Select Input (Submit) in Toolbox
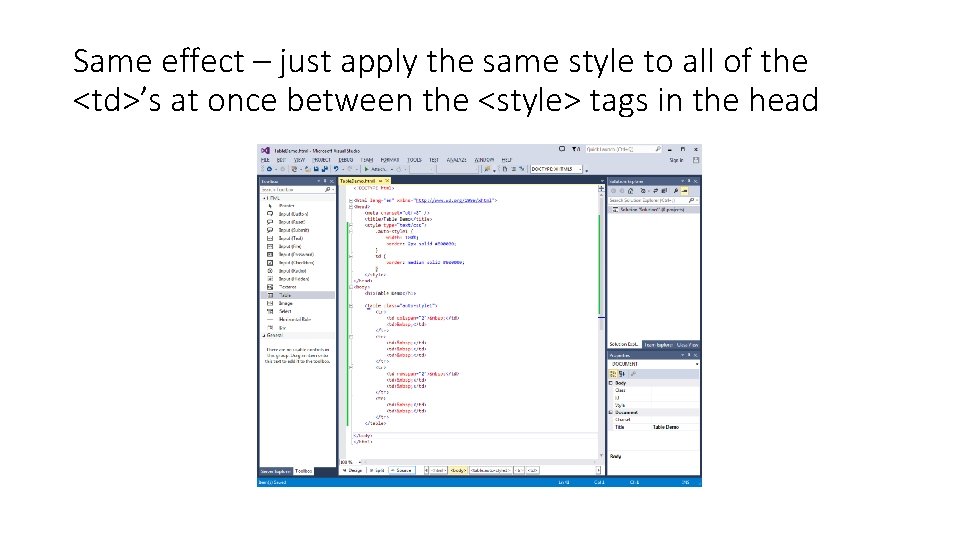This screenshot has width=960, height=540. point(293,230)
